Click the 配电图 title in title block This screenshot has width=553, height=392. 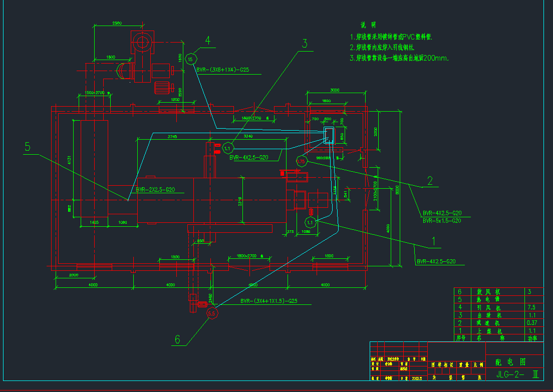[505, 361]
